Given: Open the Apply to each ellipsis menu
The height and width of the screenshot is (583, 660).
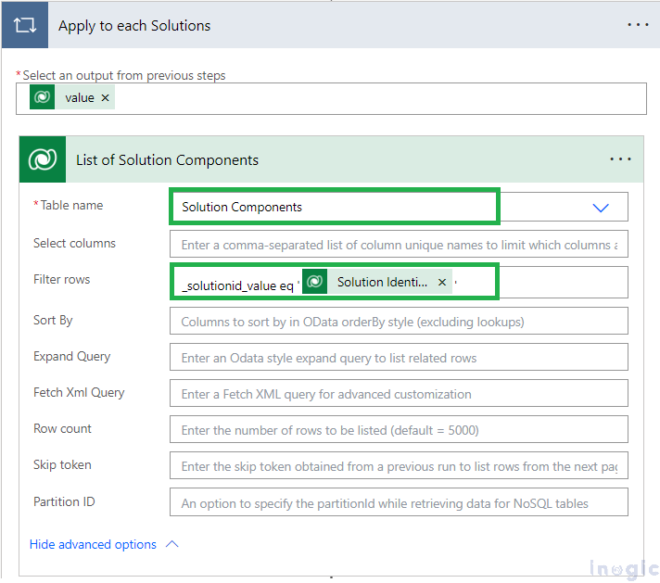Looking at the screenshot, I should point(637,25).
